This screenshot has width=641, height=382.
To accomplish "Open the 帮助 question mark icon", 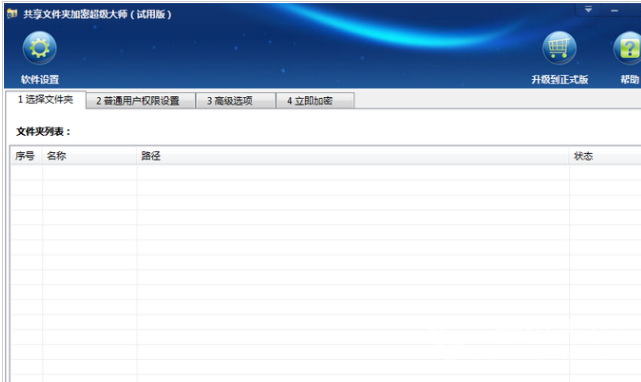I will 628,48.
